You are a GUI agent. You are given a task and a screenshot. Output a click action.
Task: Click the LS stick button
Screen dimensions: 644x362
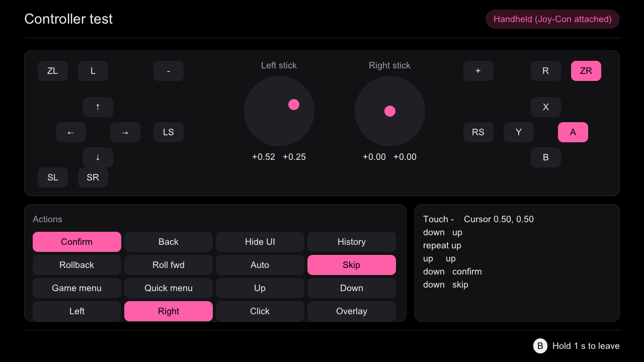pyautogui.click(x=169, y=132)
